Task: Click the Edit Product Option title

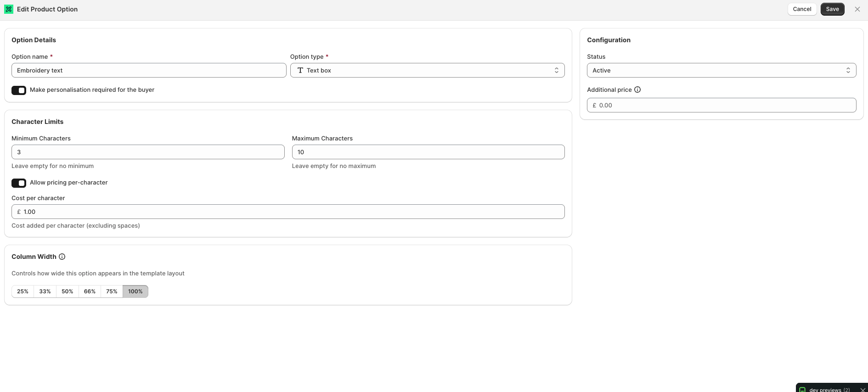Action: pos(47,9)
